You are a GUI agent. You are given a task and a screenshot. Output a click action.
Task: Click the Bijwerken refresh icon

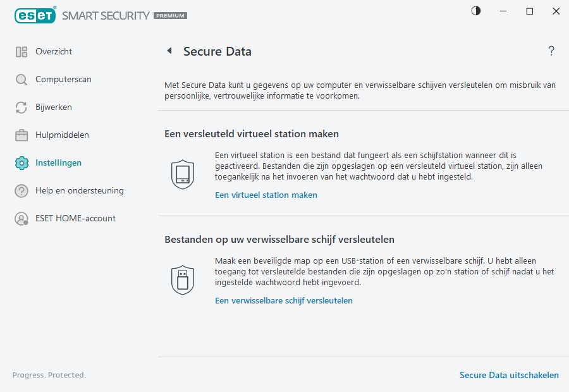coord(21,107)
